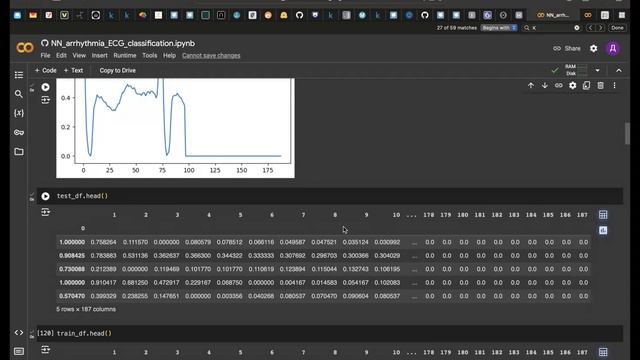Select the test_df.head() code text
The height and width of the screenshot is (360, 640).
coord(82,196)
